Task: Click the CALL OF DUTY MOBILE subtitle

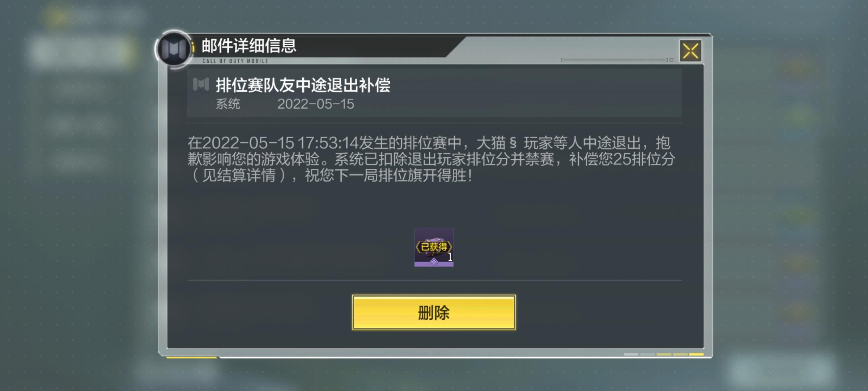Action: (x=235, y=61)
